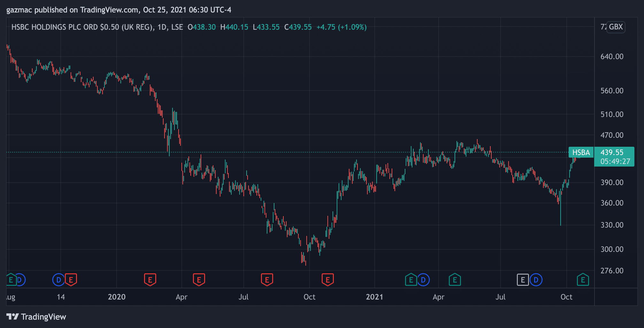
Task: Click the 439.55 last price tag on the axis
Action: click(x=612, y=152)
